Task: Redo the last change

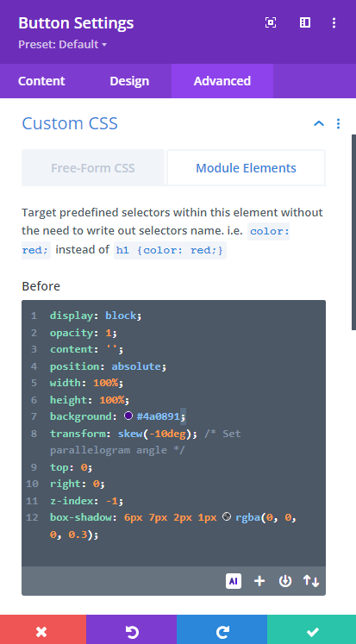Action: (222, 629)
